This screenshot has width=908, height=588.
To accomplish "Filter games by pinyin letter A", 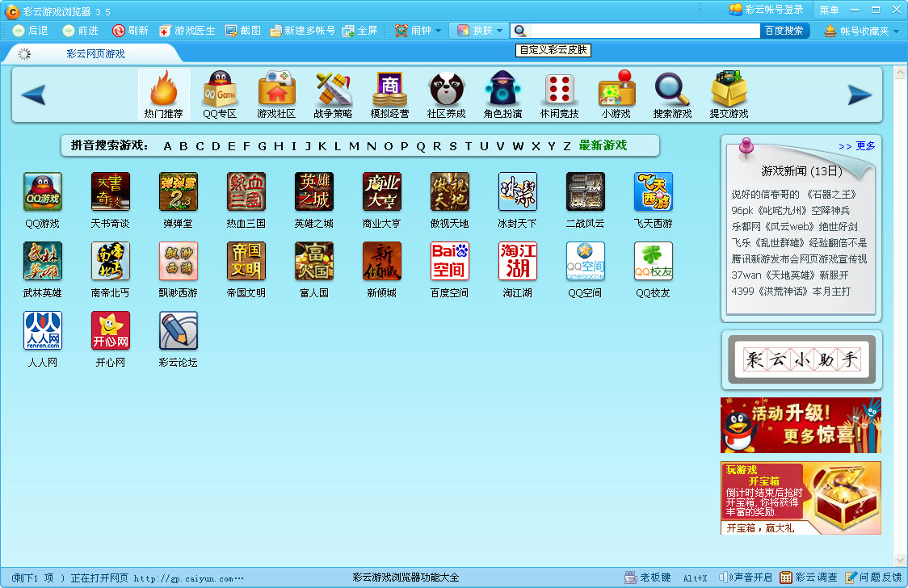I will click(167, 146).
